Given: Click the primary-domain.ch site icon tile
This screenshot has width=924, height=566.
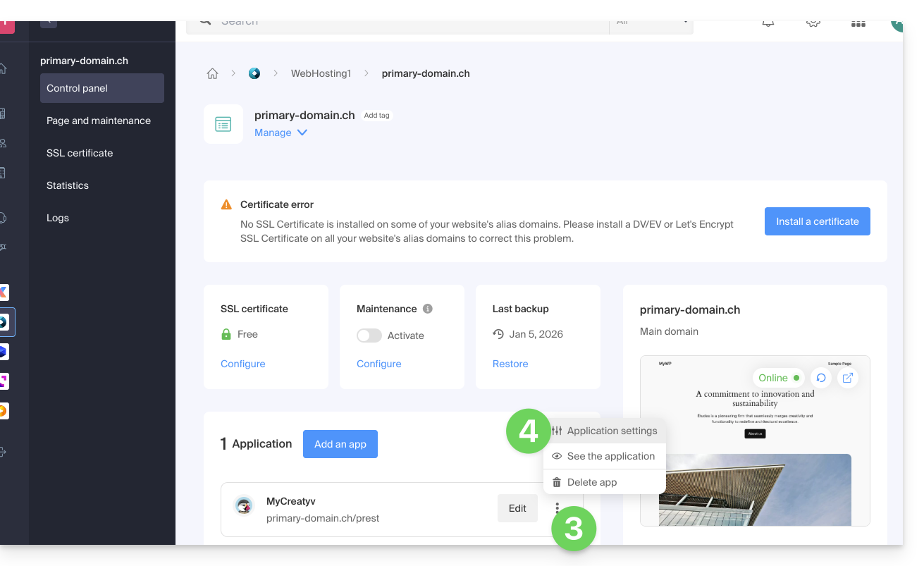Looking at the screenshot, I should (223, 124).
